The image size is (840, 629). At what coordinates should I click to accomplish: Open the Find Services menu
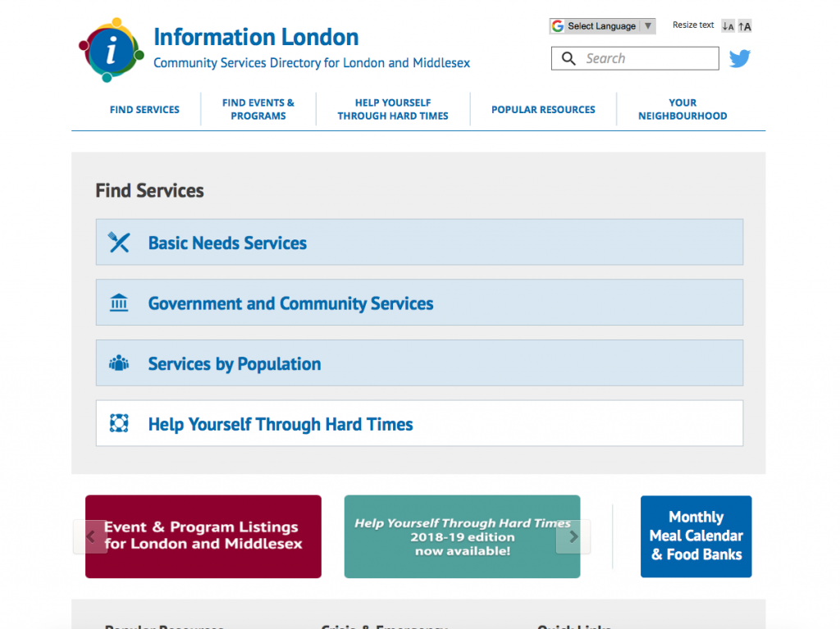[144, 109]
